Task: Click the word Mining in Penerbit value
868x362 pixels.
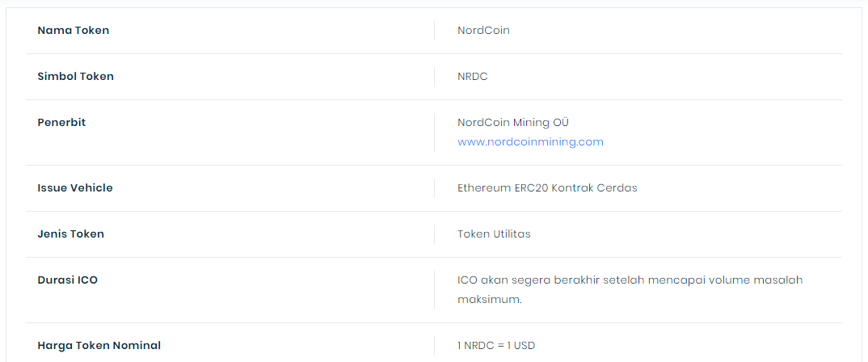Action: 531,122
